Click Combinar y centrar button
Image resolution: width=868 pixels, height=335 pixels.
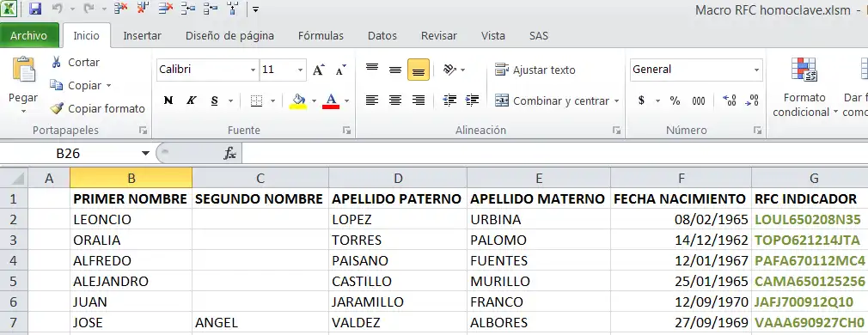tap(552, 100)
